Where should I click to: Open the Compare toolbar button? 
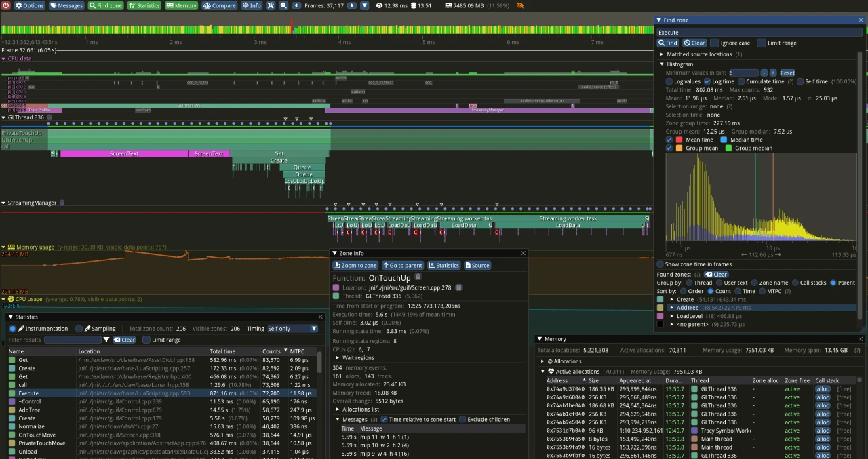point(220,5)
